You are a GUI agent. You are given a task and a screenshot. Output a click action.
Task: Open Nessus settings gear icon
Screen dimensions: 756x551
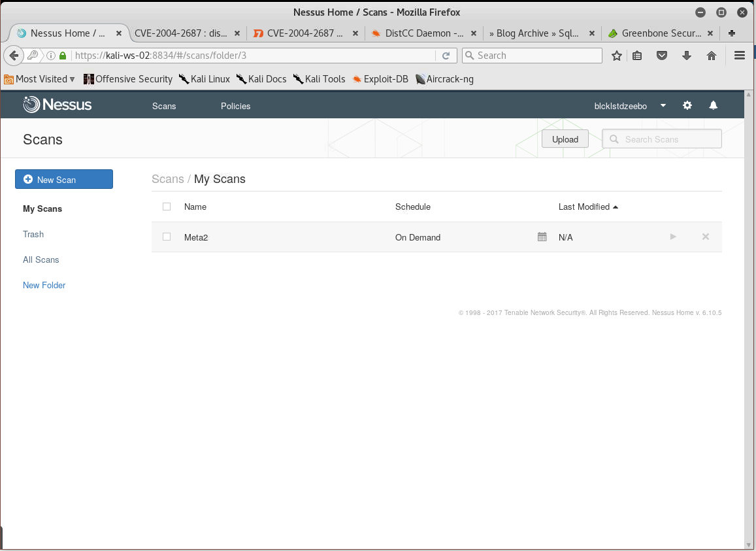(x=687, y=105)
